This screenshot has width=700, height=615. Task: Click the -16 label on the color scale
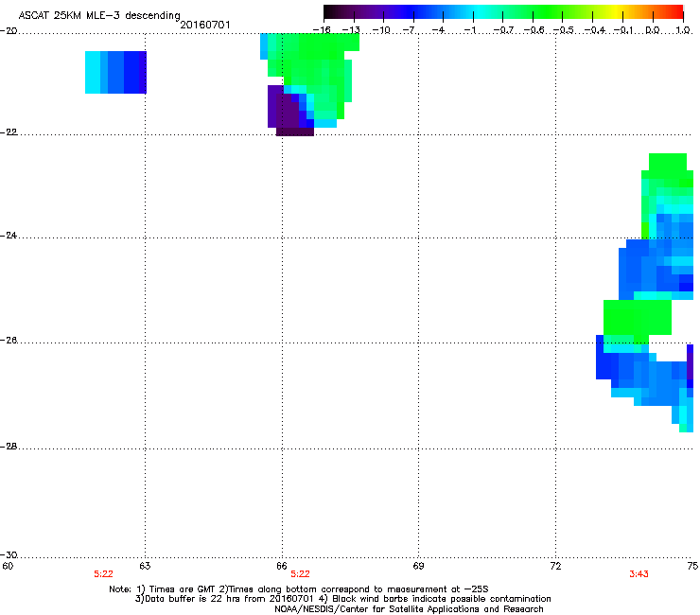coord(322,30)
